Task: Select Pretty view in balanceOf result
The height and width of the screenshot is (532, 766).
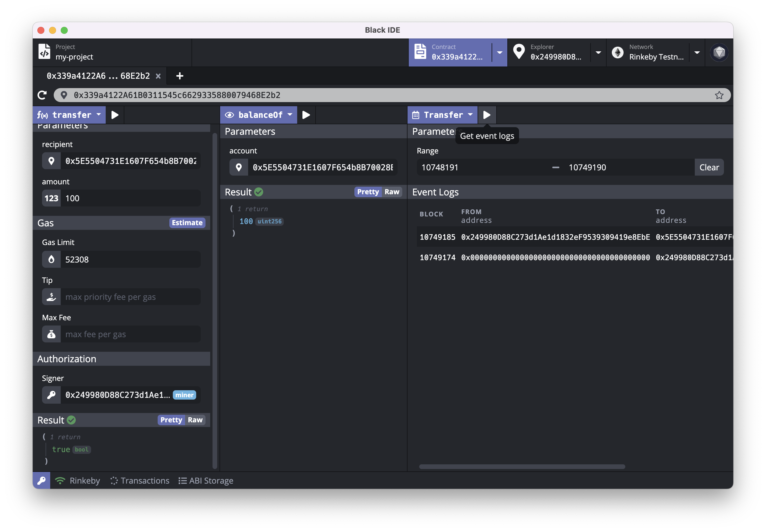Action: tap(368, 192)
